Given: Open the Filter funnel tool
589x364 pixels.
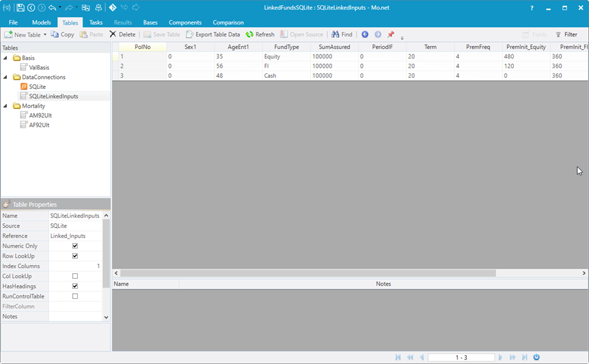Looking at the screenshot, I should coord(558,34).
